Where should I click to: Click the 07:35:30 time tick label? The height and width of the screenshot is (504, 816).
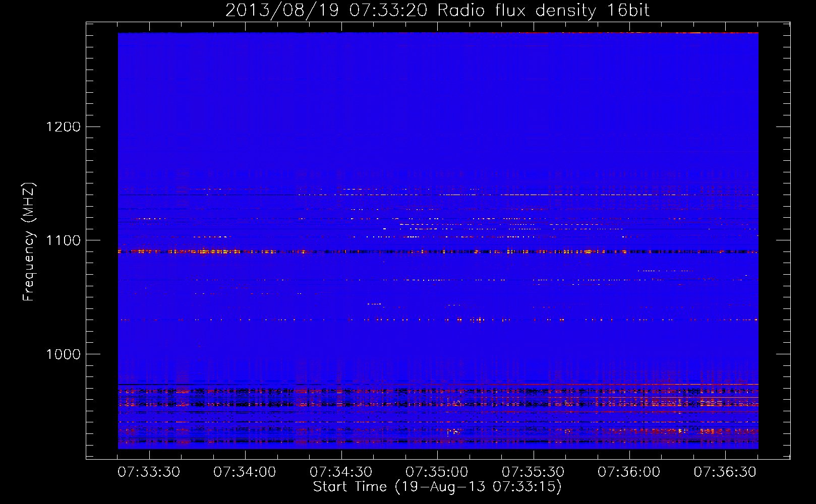pos(533,472)
